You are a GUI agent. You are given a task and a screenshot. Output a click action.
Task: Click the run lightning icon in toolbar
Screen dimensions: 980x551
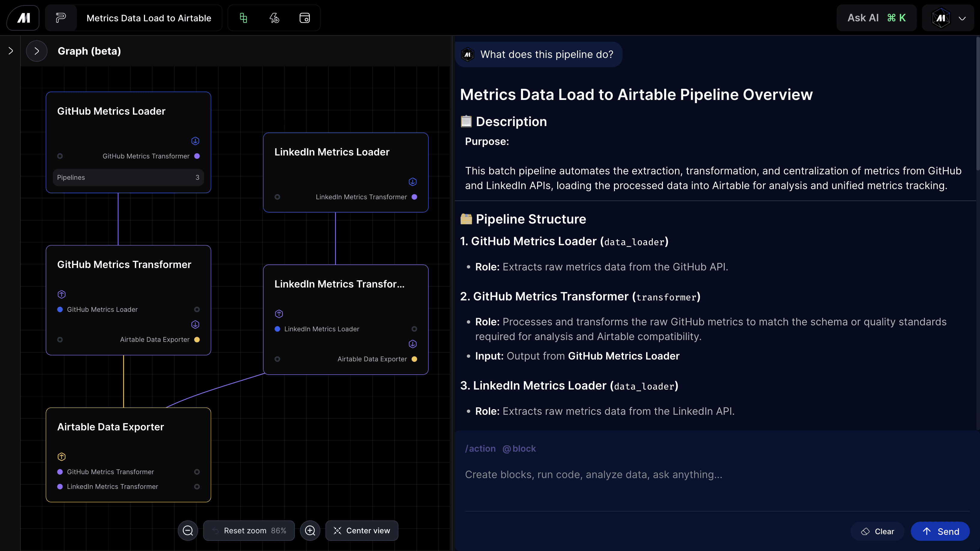[x=274, y=18]
